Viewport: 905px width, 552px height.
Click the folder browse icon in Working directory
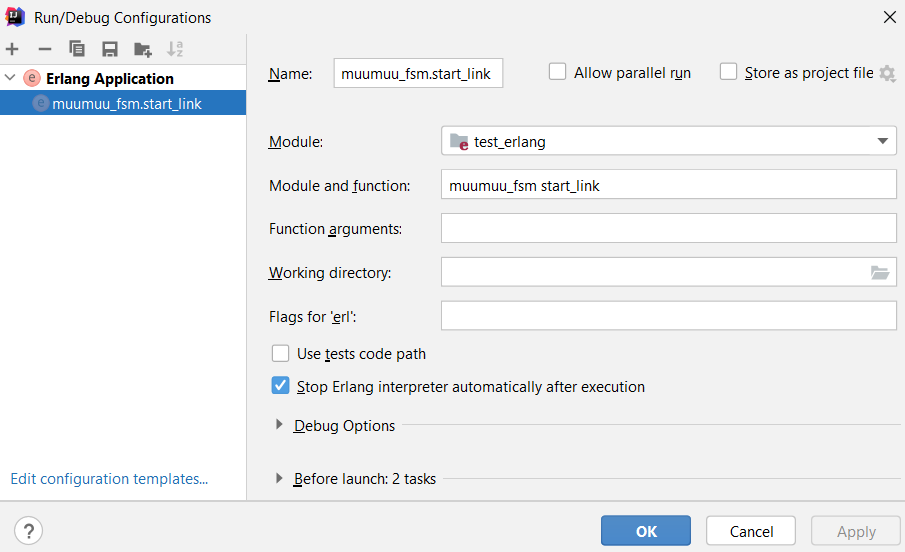[879, 272]
